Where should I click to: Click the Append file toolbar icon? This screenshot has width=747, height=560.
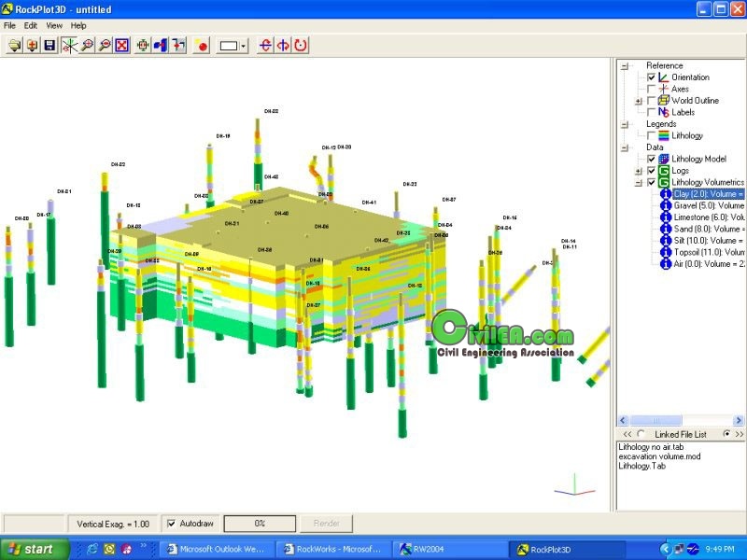33,46
